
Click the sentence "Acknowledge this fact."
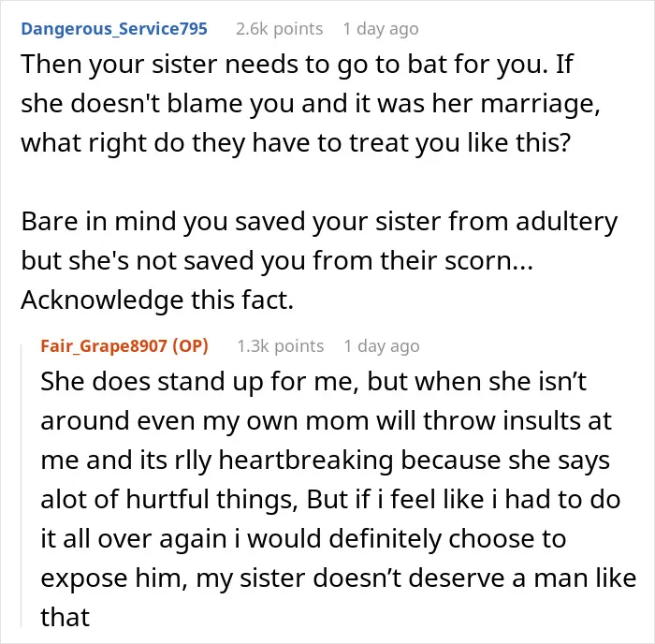click(x=157, y=300)
